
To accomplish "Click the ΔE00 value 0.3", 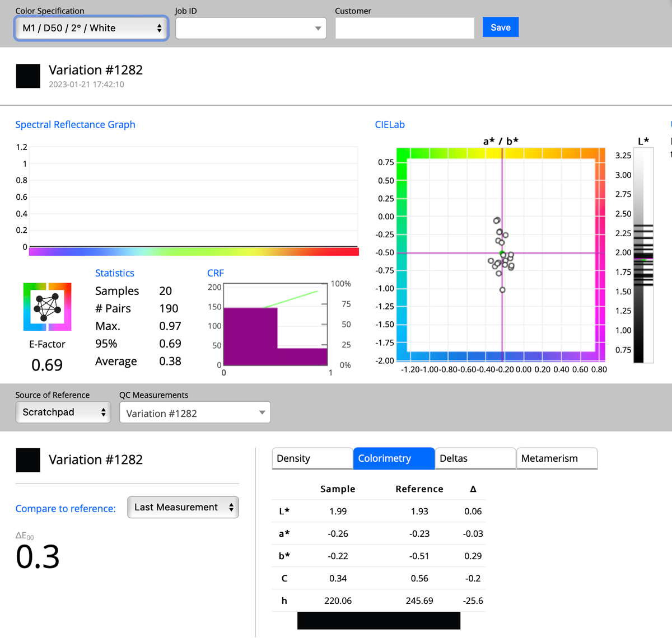I will coord(38,556).
